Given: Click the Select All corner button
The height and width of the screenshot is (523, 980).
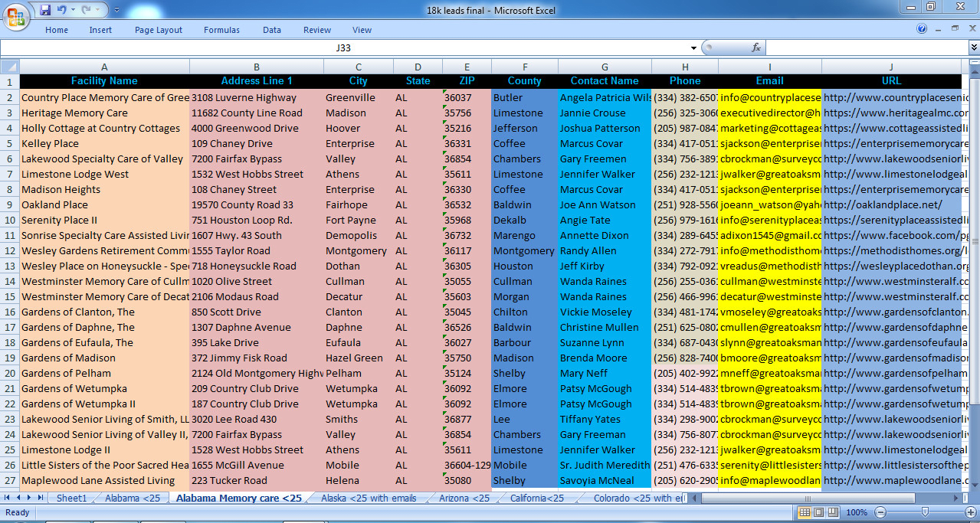Looking at the screenshot, I should point(10,66).
